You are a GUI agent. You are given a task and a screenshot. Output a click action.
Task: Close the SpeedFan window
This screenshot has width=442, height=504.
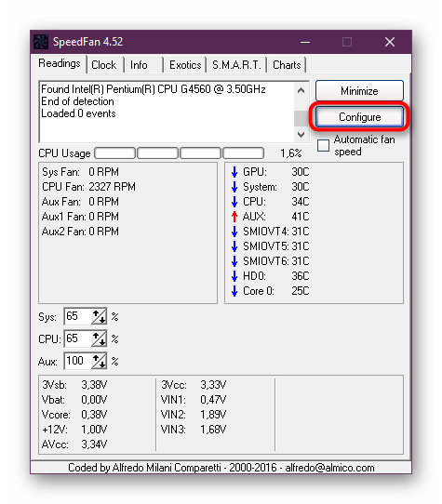(390, 42)
